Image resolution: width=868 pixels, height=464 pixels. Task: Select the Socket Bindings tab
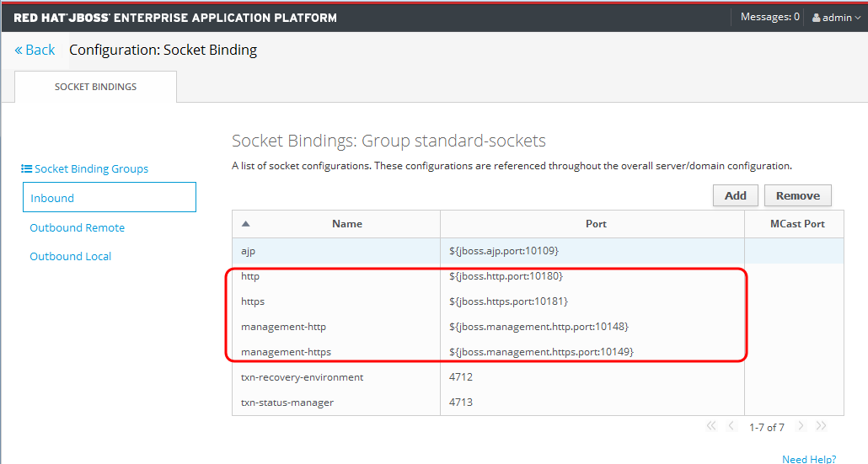(x=95, y=87)
